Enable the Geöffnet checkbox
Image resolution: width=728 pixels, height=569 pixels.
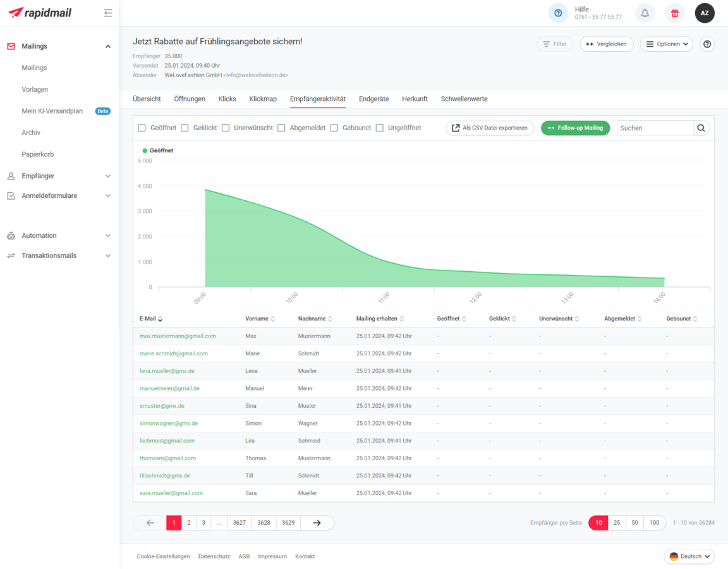point(142,128)
